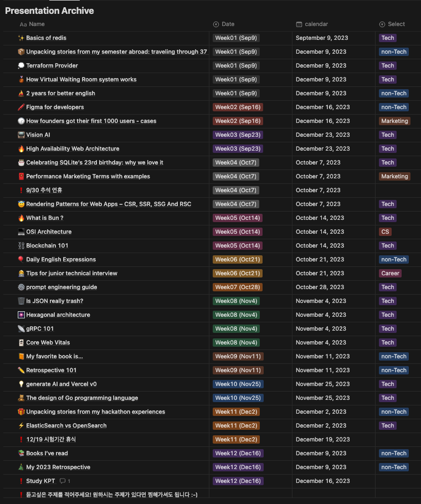
Task: Click the lightning icon of ElasticSearch vs OpenSearch
Action: 21,425
